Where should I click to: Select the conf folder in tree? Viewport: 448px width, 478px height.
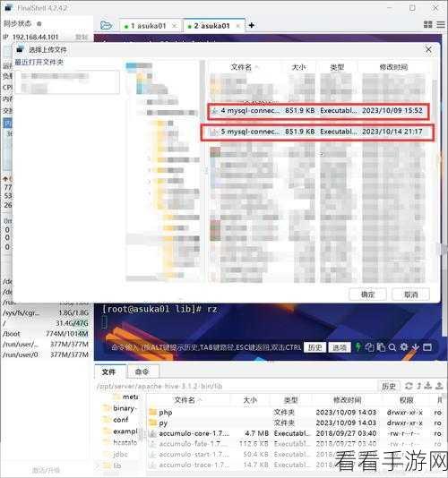[x=121, y=420]
